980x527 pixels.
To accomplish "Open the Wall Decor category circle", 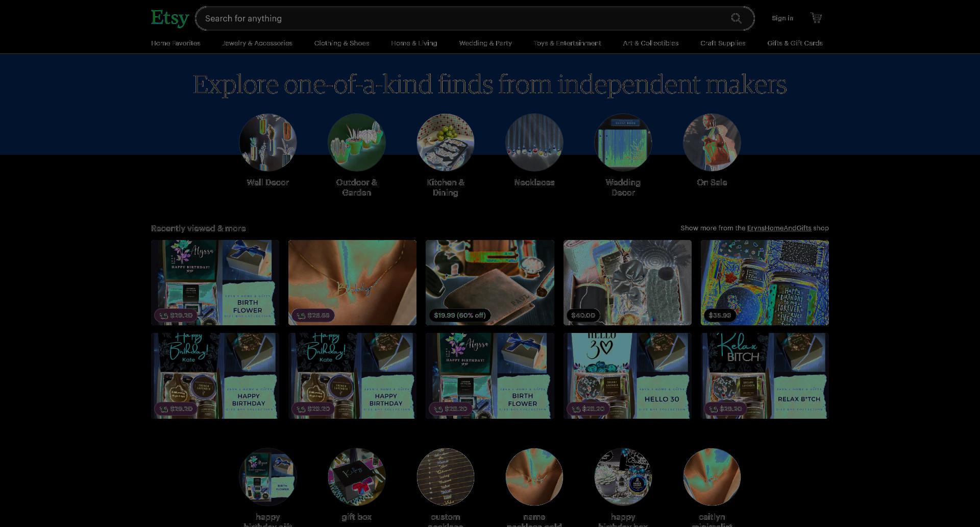I will click(x=268, y=142).
